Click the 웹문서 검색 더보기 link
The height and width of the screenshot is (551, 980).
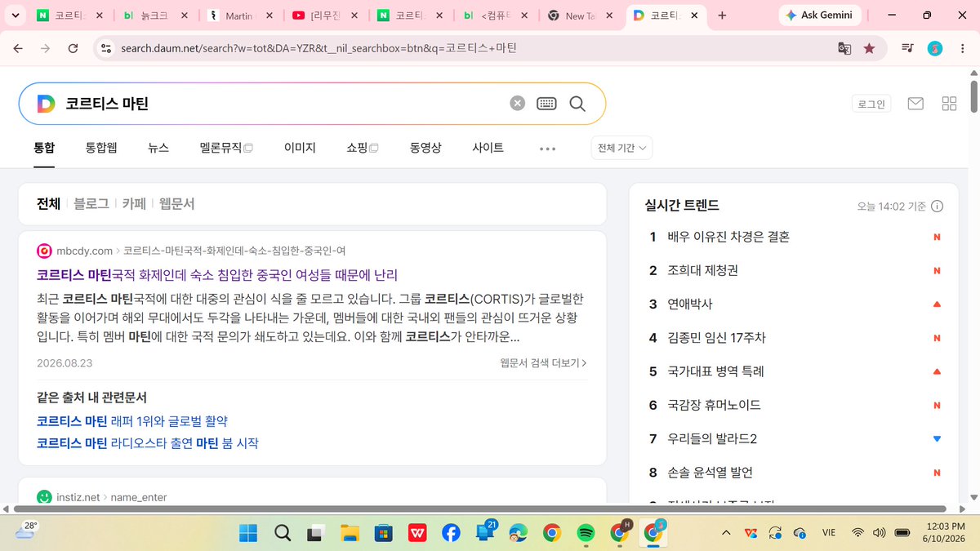(544, 362)
